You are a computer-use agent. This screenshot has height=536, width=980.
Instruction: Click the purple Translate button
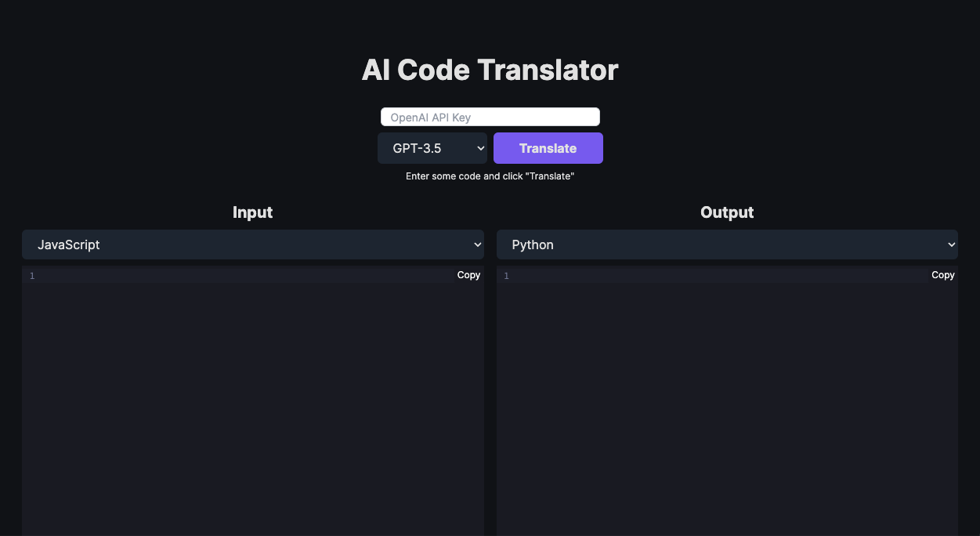click(548, 148)
